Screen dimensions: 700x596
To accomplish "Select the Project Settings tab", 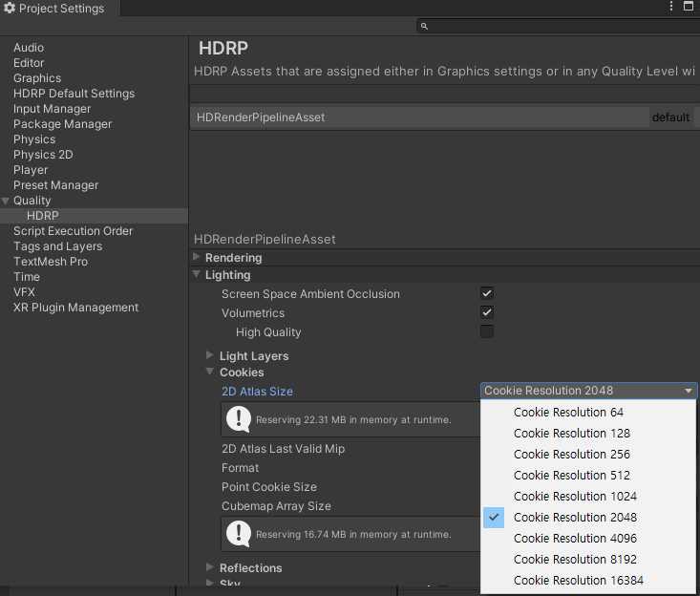I will [x=60, y=8].
